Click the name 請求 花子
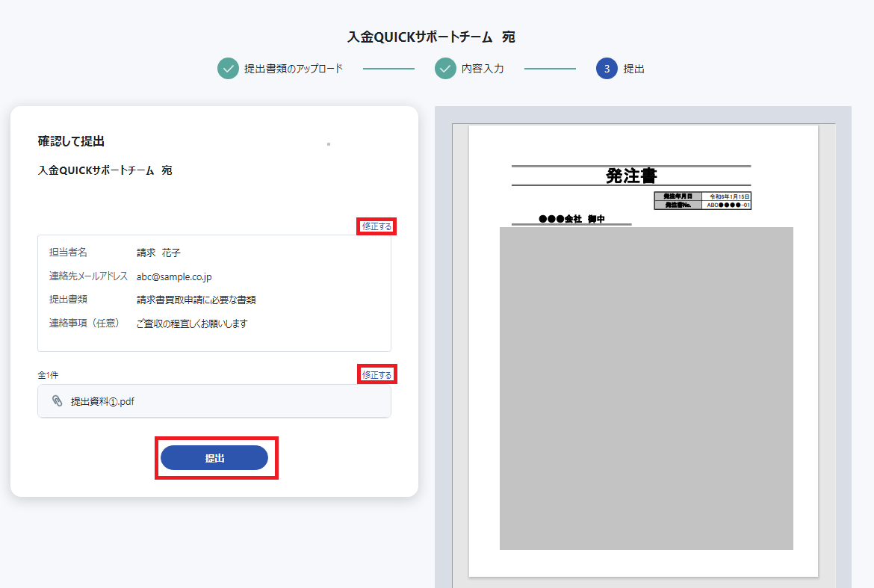 [159, 253]
